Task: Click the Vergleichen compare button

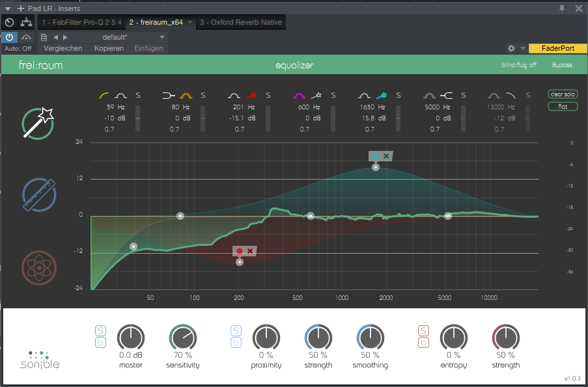Action: tap(63, 48)
